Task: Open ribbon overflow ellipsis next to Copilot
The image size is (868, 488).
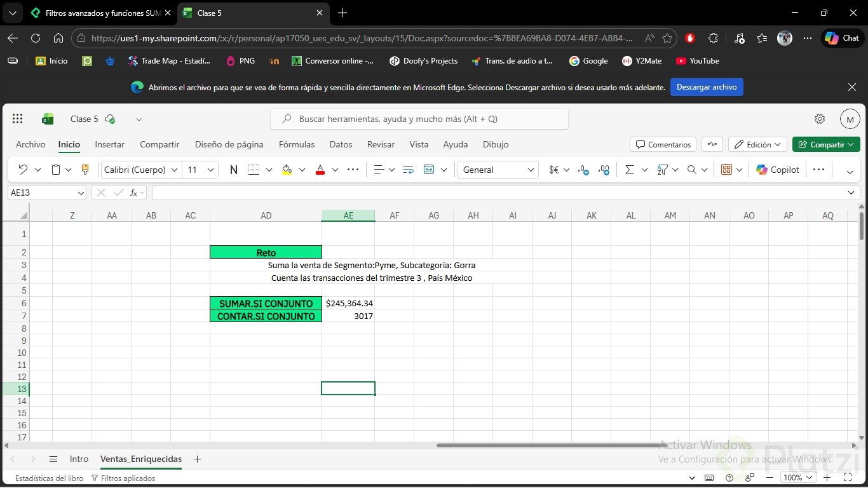Action: (818, 170)
